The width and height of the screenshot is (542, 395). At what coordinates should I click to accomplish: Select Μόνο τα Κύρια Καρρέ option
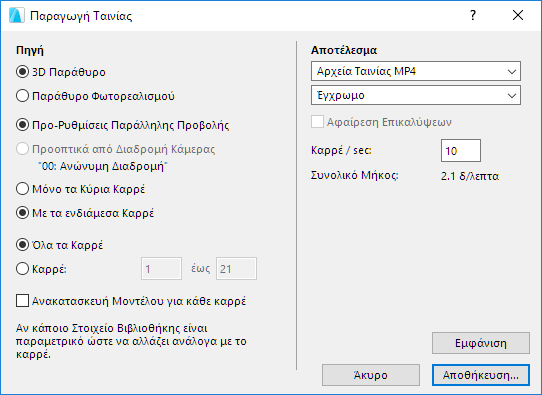tap(22, 189)
